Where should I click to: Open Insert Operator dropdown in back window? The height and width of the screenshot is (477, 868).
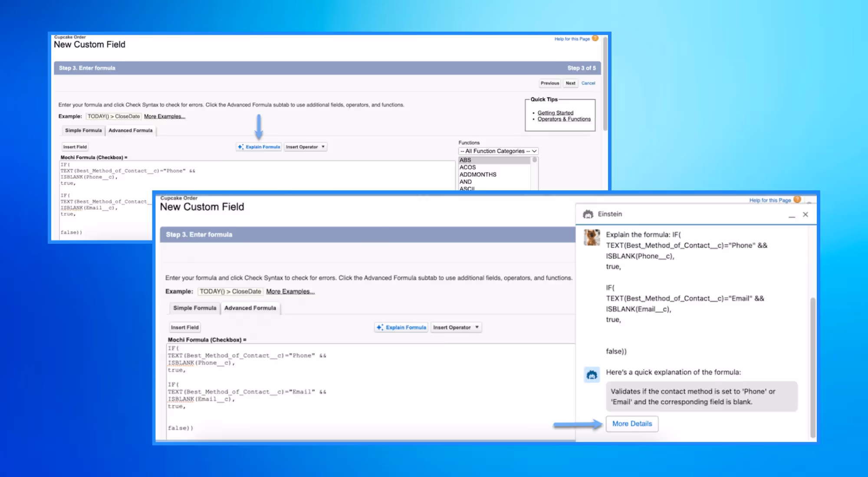[x=306, y=147]
